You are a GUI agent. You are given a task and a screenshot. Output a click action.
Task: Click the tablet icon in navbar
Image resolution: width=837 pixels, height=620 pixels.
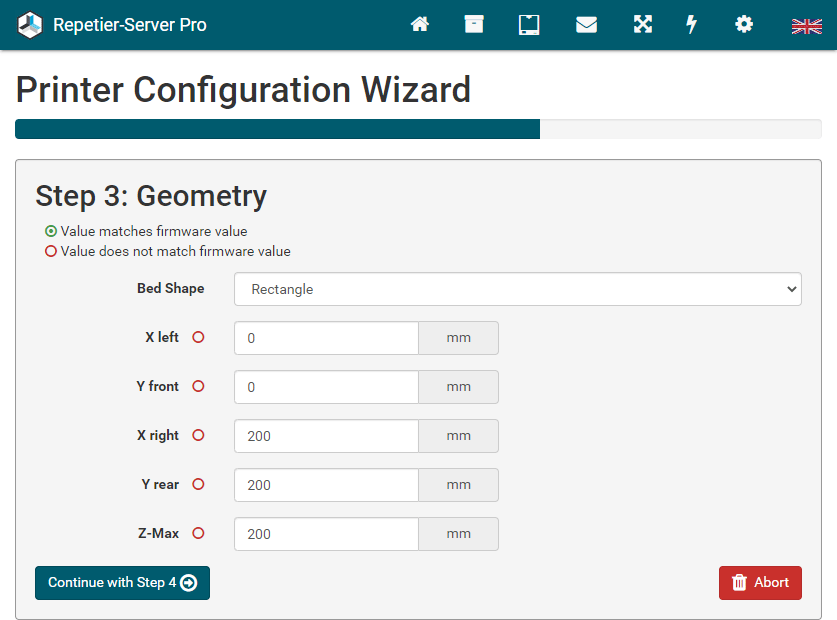pos(529,25)
